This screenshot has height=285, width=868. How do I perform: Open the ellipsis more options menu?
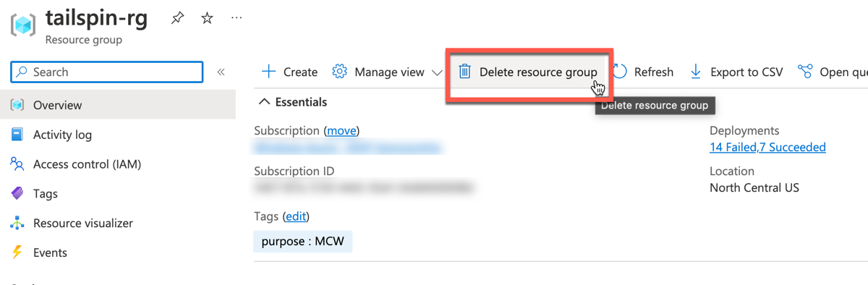click(237, 18)
